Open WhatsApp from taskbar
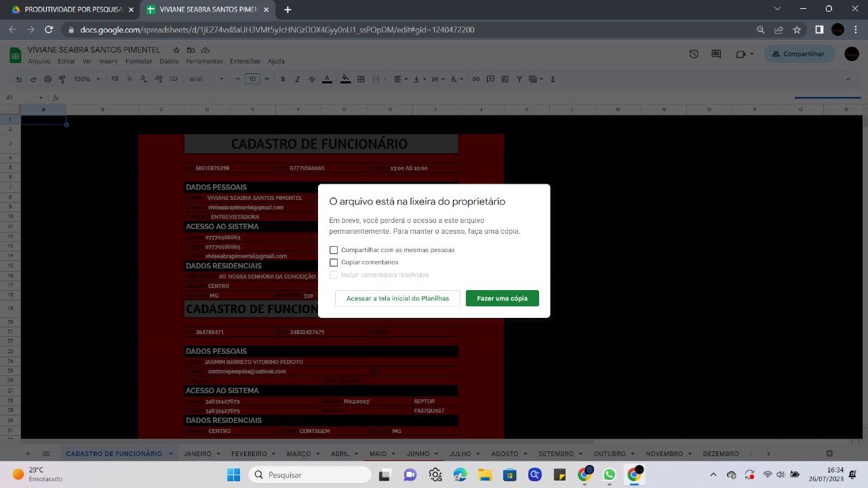Viewport: 868px width, 488px height. click(x=609, y=474)
